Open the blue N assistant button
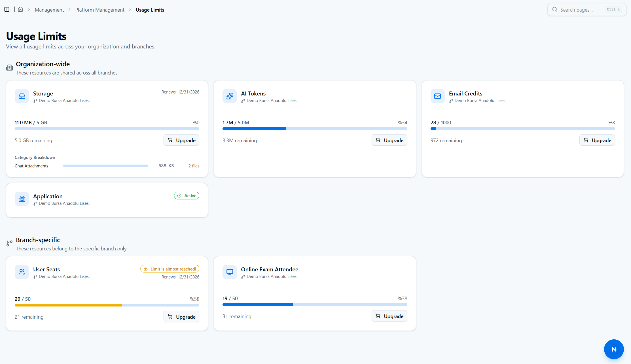631x364 pixels. 614,349
